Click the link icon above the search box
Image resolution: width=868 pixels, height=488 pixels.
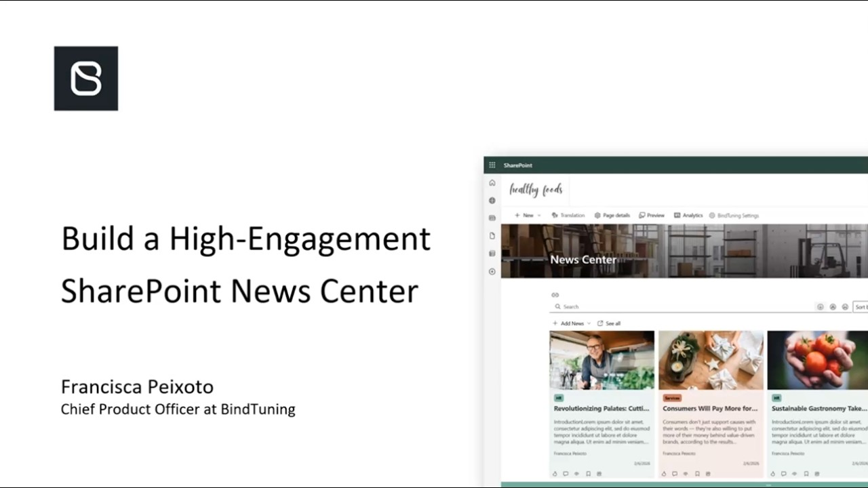click(555, 295)
